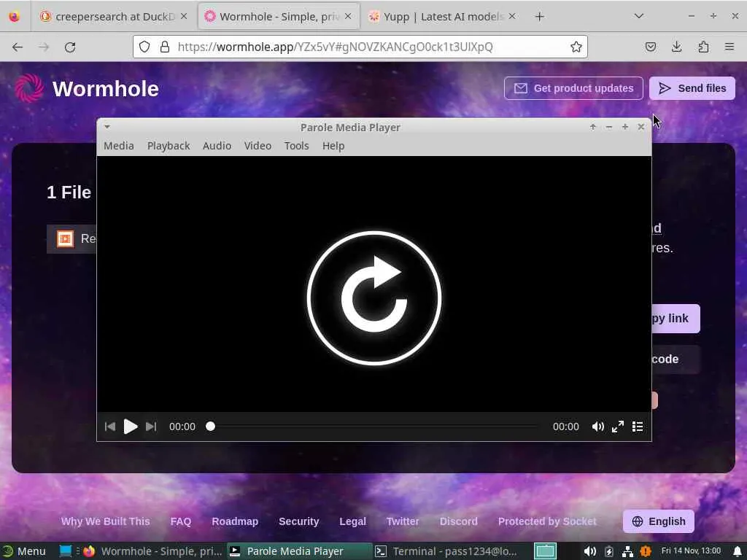Open Firefox extensions puzzle icon
Viewport: 747px width, 560px height.
click(703, 47)
